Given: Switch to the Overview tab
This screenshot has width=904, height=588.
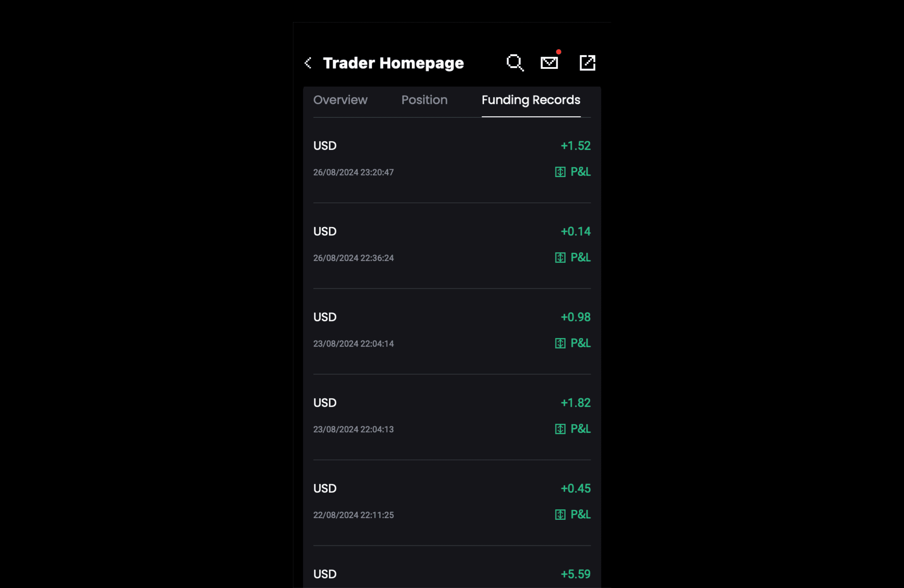Looking at the screenshot, I should [x=340, y=100].
